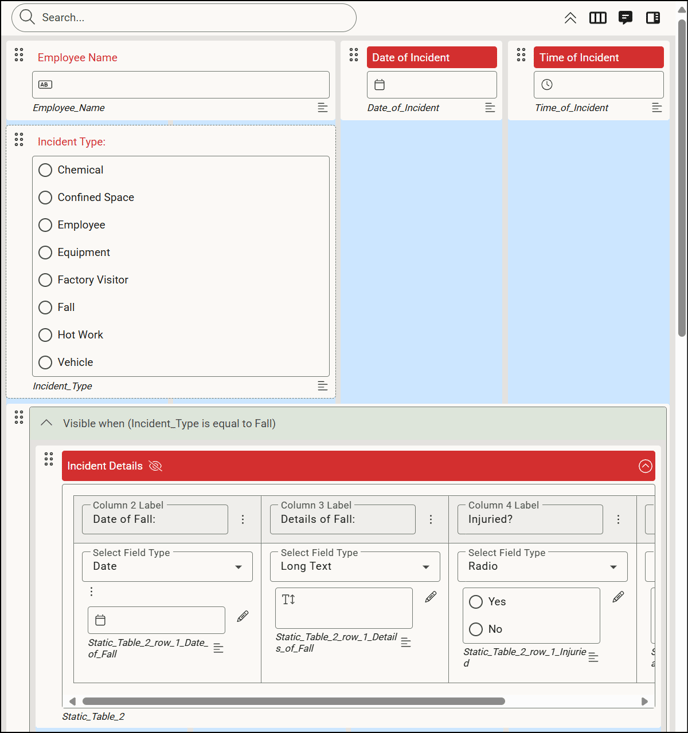Click the Details of Fall long text area
This screenshot has width=688, height=733.
(344, 608)
